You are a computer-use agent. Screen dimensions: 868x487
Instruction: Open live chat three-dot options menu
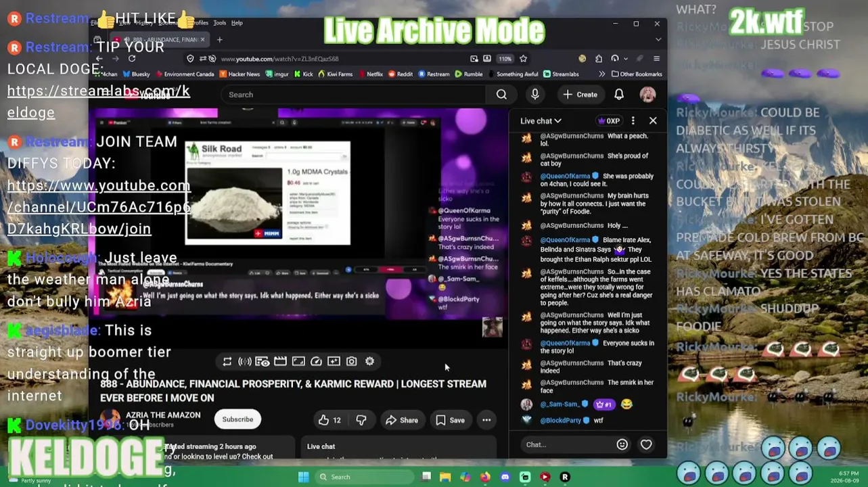(x=633, y=120)
